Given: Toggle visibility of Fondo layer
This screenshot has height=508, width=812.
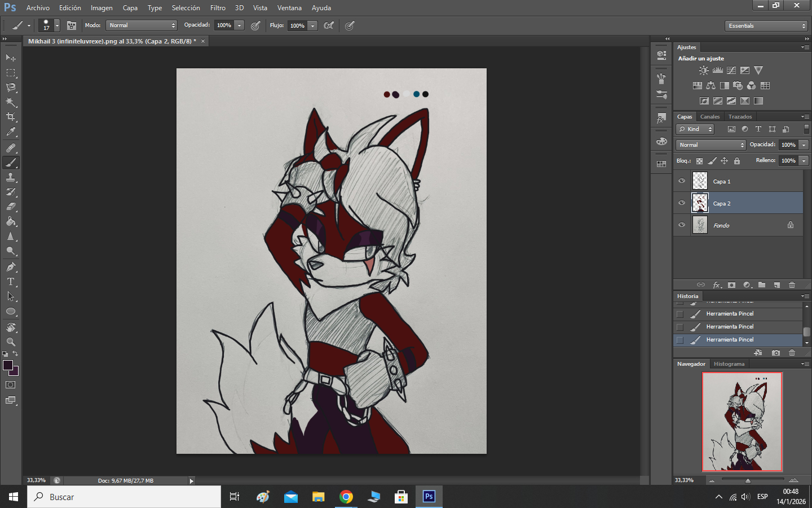Looking at the screenshot, I should coord(682,225).
